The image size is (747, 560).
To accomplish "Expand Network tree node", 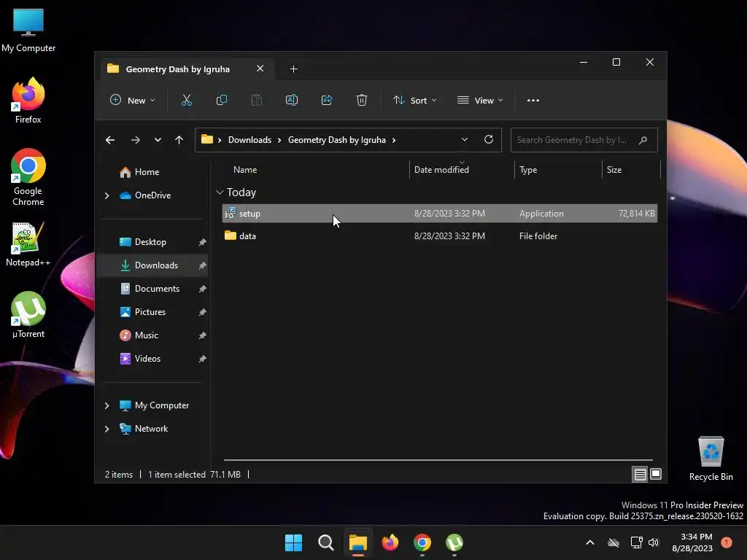I will click(107, 429).
